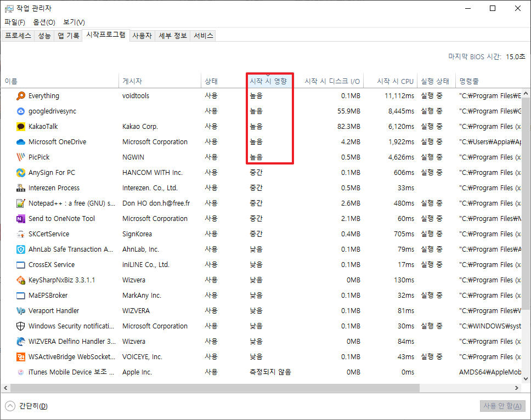Click the vertical scrollbar up arrow
Screen dimensions: 531x420
point(526,93)
